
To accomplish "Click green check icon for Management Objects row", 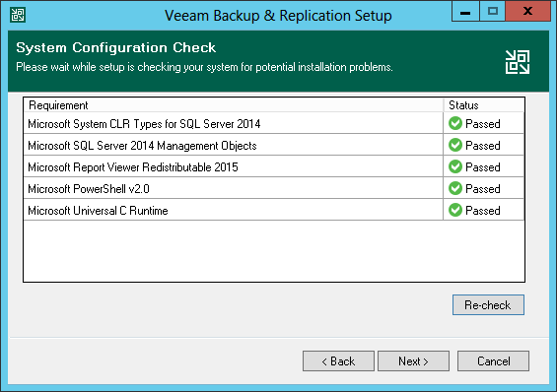I will (x=455, y=145).
